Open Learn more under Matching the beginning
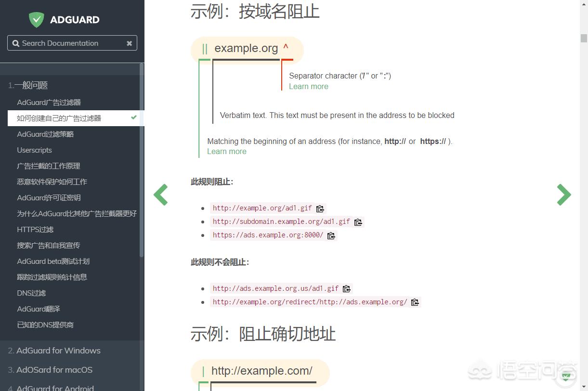 point(227,151)
